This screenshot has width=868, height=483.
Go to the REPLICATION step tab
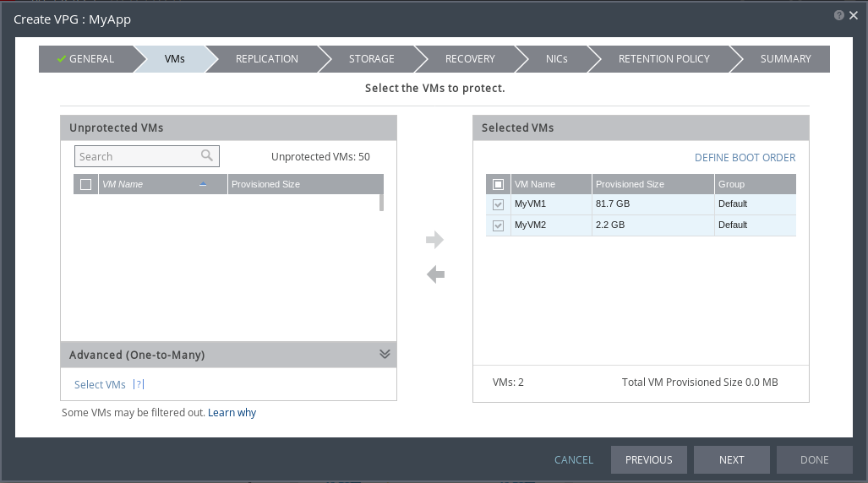pyautogui.click(x=266, y=59)
